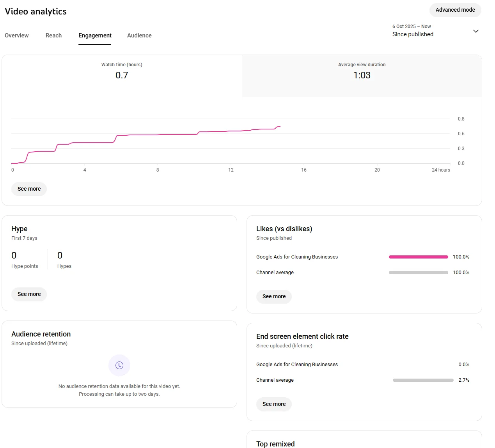This screenshot has width=495, height=448.
Task: Click the Hype points value
Action: point(14,255)
